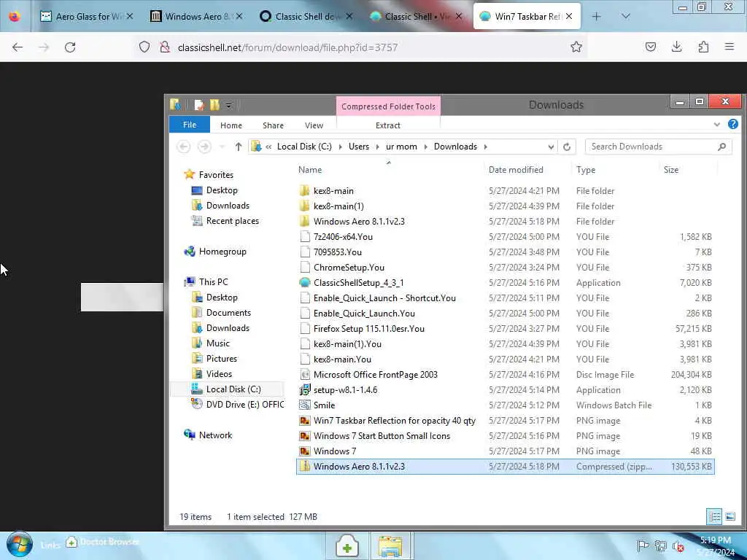Select the 7z2406-x64.You file

coord(343,237)
